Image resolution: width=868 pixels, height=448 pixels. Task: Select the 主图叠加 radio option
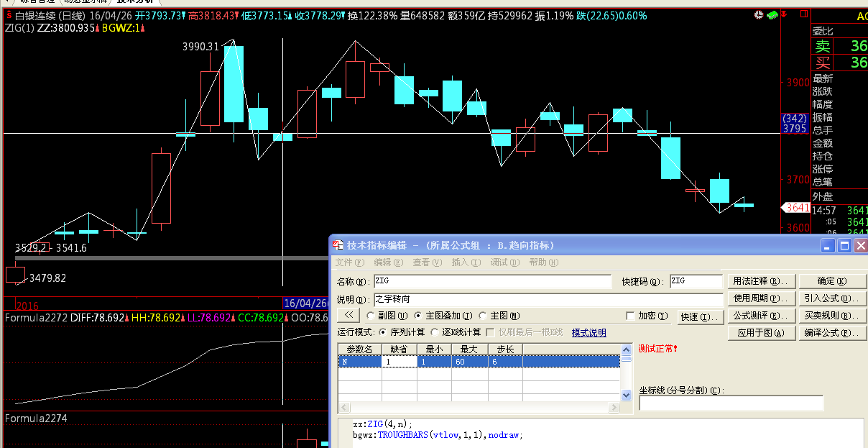click(444, 315)
